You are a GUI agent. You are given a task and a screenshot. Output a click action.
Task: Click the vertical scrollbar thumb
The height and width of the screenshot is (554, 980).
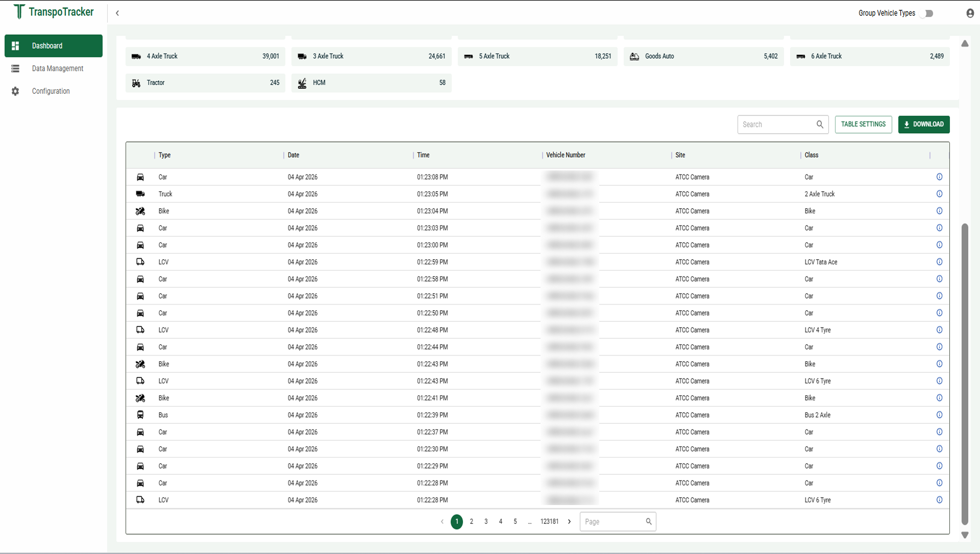[x=965, y=373]
